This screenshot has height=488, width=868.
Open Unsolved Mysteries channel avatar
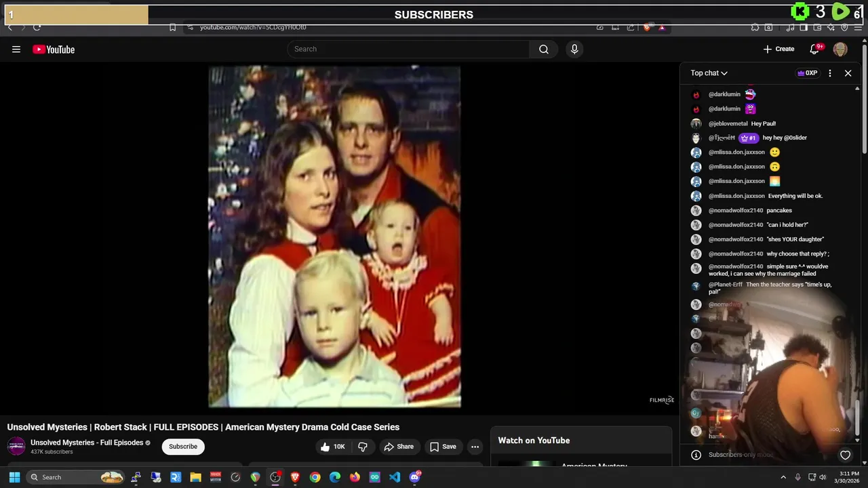pos(16,446)
